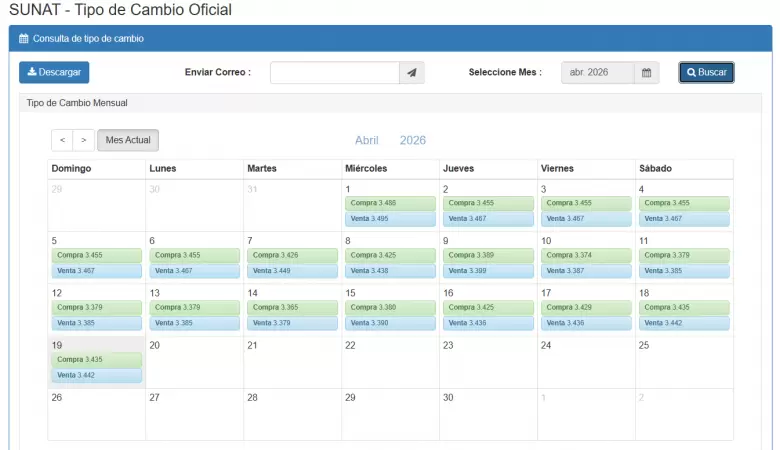Click the calendar icon in panel header
Image resolution: width=780 pixels, height=450 pixels.
(x=24, y=39)
